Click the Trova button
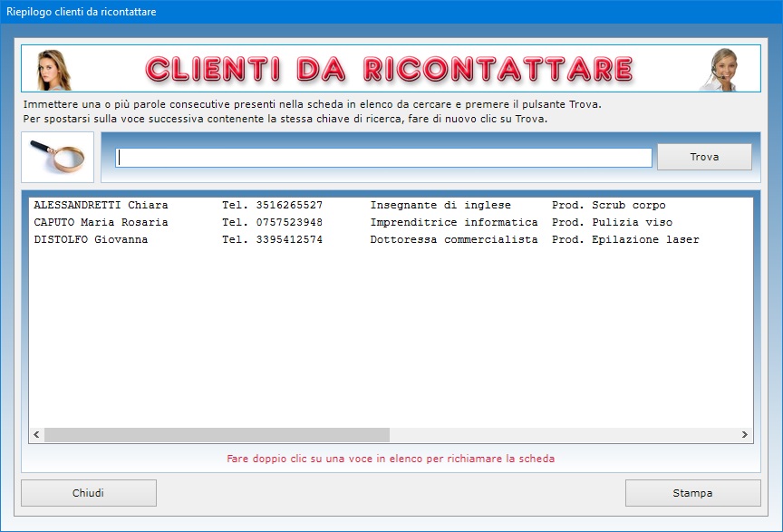Viewport: 783px width, 532px height. coord(704,157)
